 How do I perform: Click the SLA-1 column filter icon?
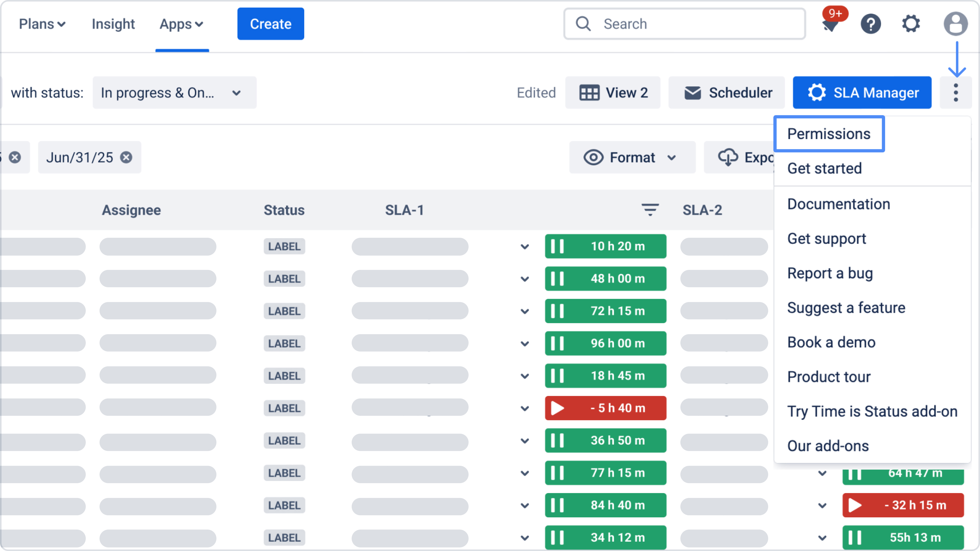pos(650,210)
